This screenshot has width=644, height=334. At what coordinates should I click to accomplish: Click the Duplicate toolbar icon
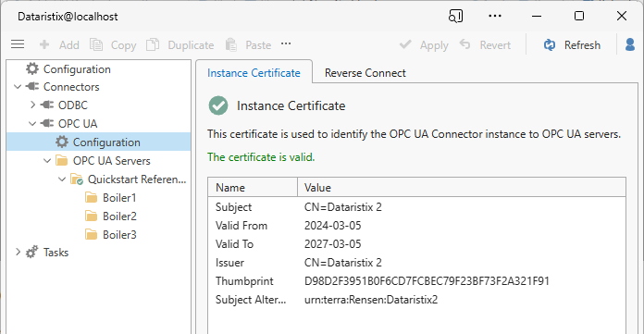point(153,44)
